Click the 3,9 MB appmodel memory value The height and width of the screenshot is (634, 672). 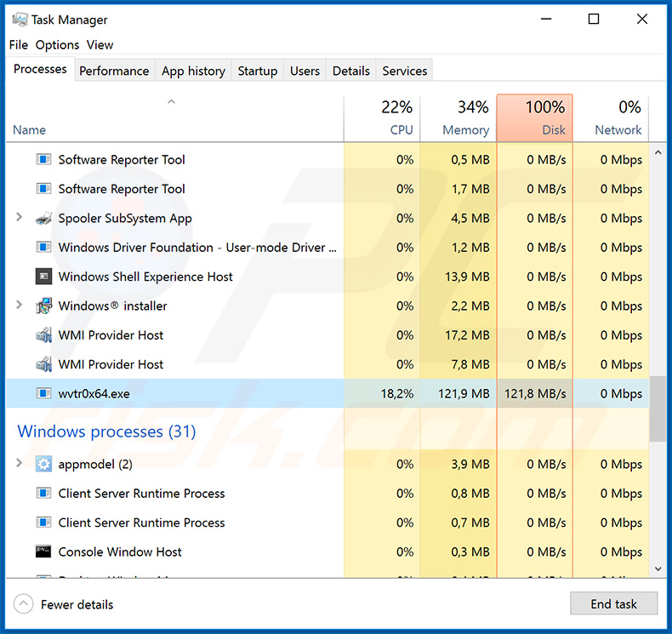coord(470,464)
